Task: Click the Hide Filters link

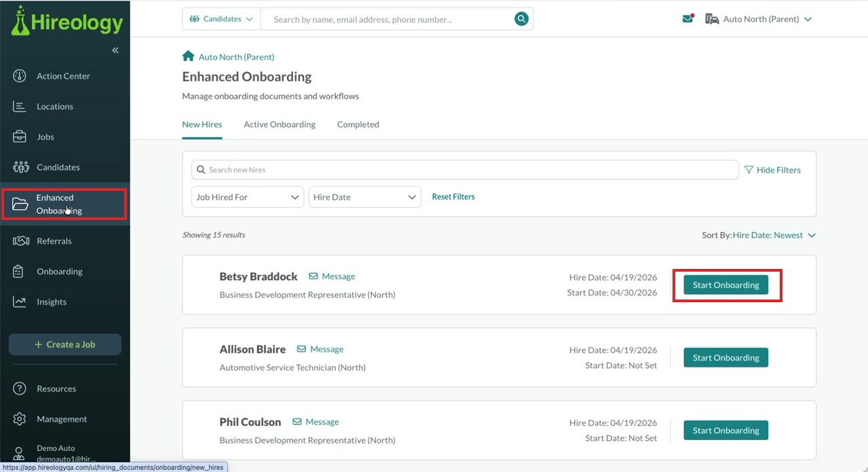Action: 778,170
